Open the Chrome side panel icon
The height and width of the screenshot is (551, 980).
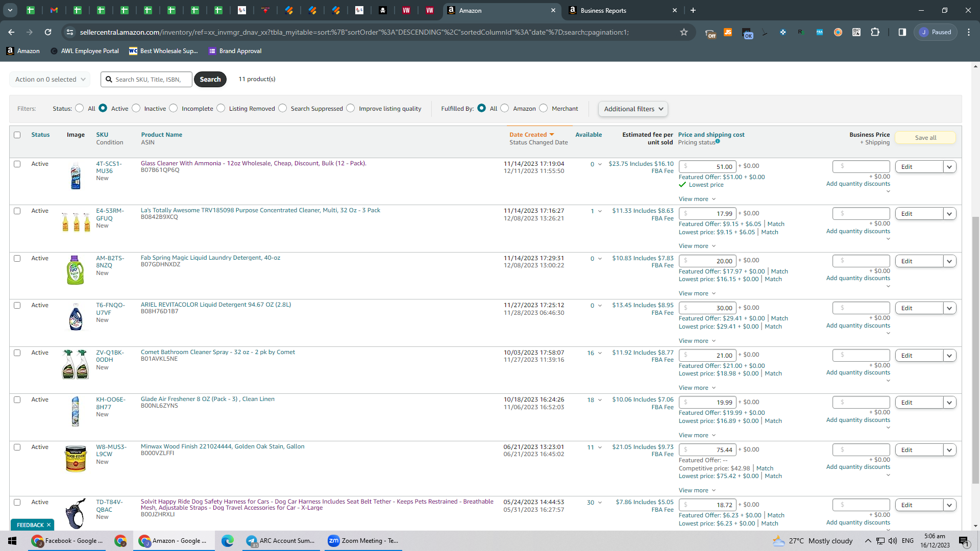coord(902,32)
